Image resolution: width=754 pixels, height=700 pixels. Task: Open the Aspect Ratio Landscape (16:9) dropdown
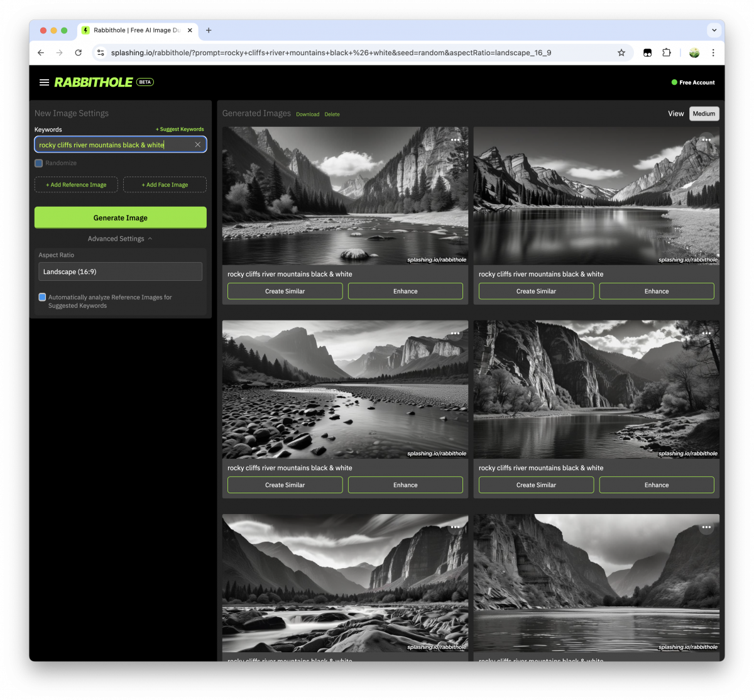coord(120,271)
